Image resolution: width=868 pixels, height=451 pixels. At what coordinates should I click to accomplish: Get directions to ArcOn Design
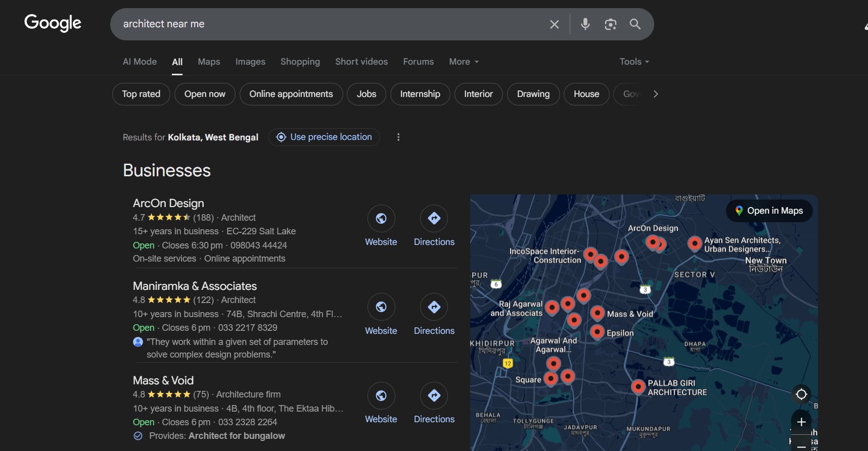coord(434,218)
